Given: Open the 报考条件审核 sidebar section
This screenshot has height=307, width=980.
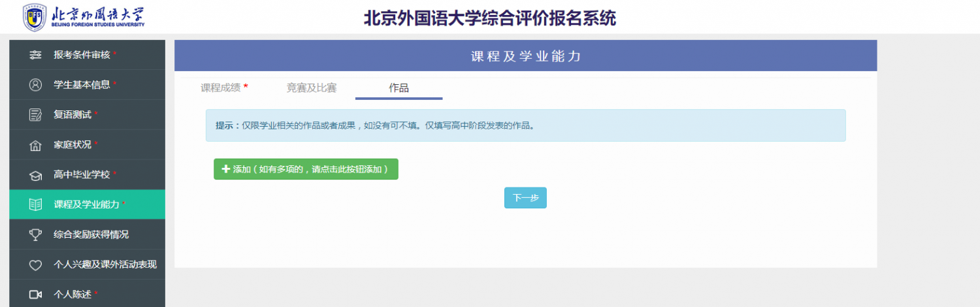Looking at the screenshot, I should click(87, 55).
